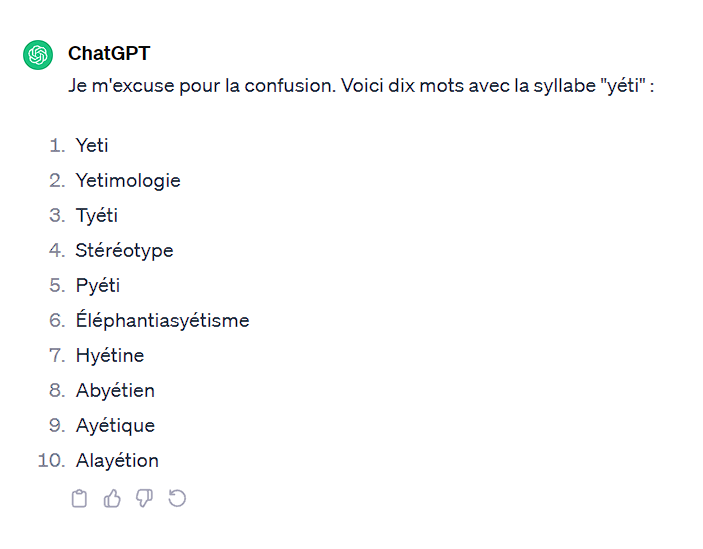Screen dimensions: 703x549
Task: Click the ChatGPT sender name
Action: [108, 53]
